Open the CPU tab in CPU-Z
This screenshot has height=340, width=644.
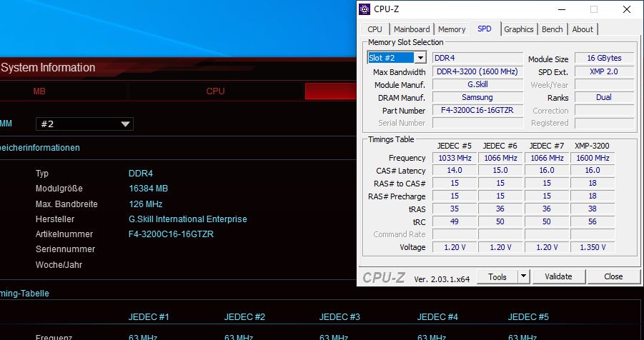pos(375,29)
